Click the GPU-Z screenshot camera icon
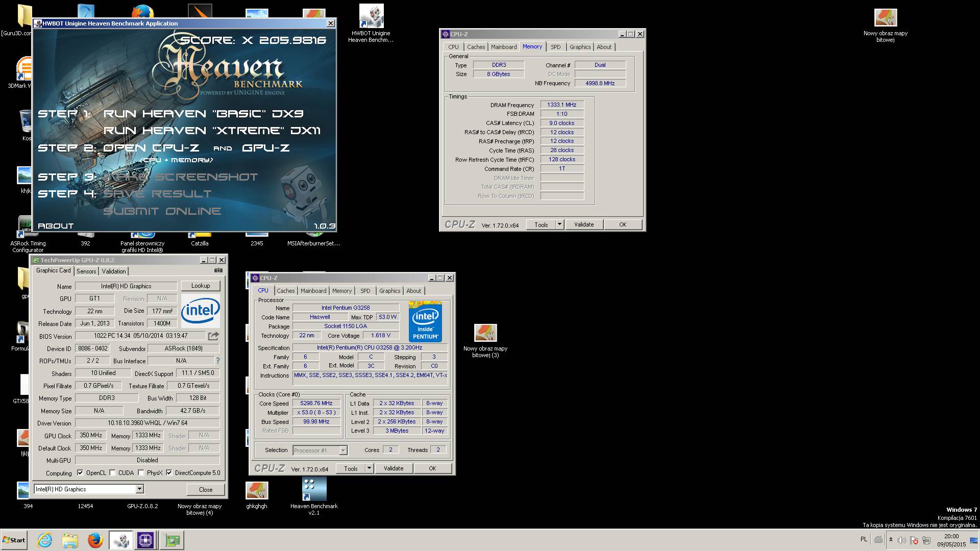Image resolution: width=980 pixels, height=551 pixels. click(218, 270)
